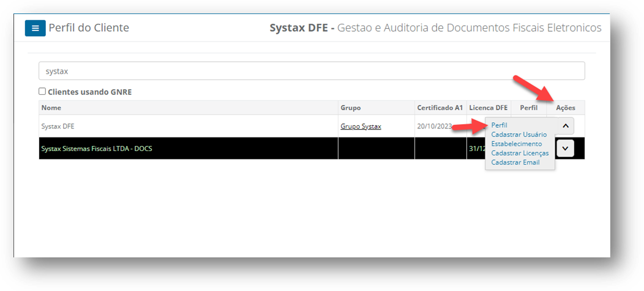Image resolution: width=644 pixels, height=291 pixels.
Task: Select the Systax Sistemas Fiscais LTDA - DOCS row
Action: coord(312,149)
